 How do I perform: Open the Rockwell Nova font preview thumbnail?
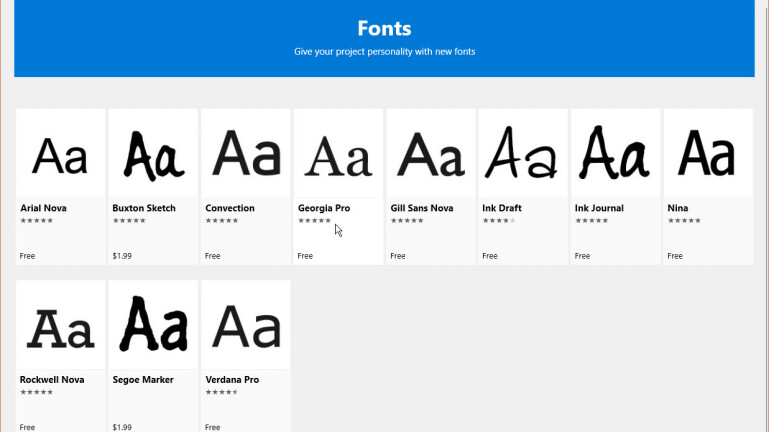pos(61,325)
